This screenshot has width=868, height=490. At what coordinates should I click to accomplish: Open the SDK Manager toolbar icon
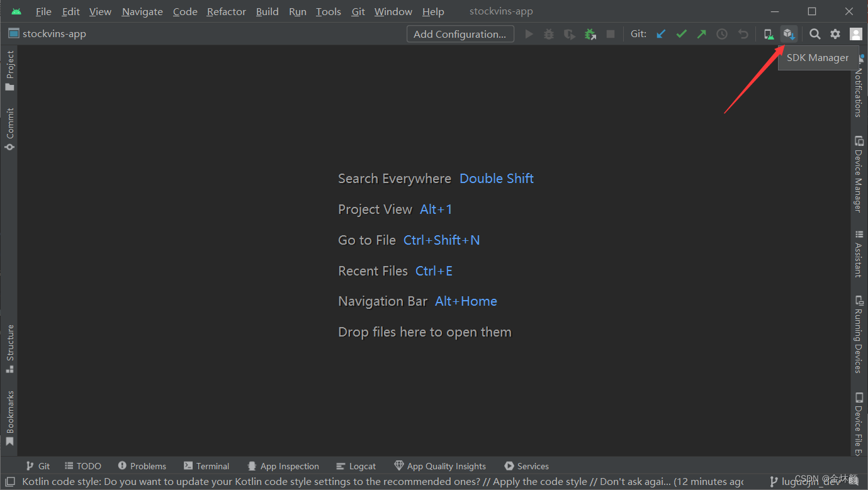(x=789, y=34)
